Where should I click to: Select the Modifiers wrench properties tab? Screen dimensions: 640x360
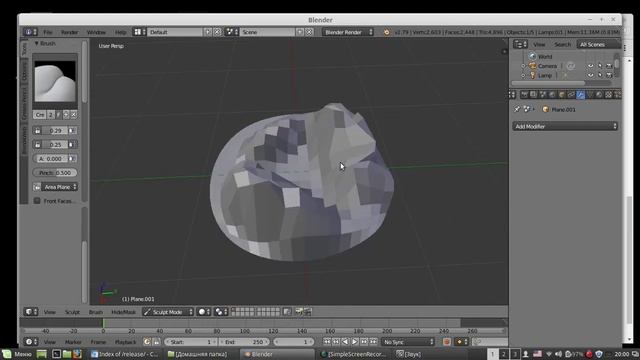580,95
